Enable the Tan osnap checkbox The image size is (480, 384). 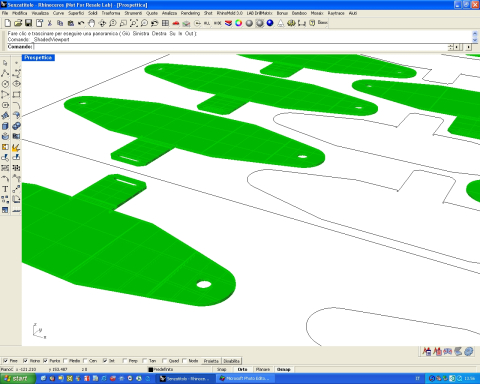[x=145, y=361]
